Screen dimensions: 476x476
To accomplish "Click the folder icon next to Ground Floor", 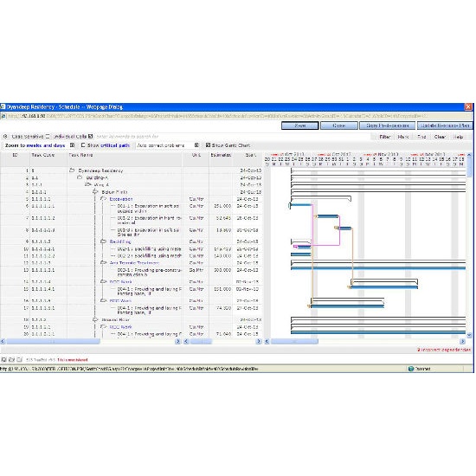I will (95, 319).
